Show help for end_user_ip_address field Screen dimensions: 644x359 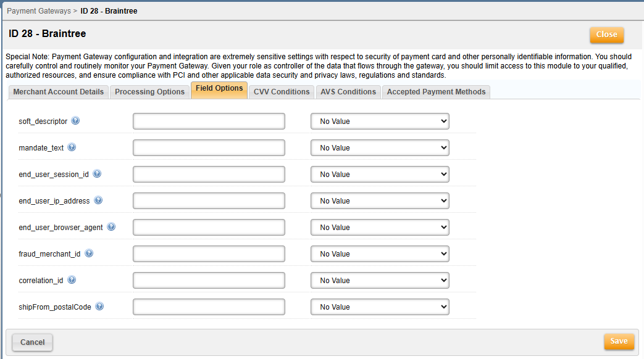(98, 200)
